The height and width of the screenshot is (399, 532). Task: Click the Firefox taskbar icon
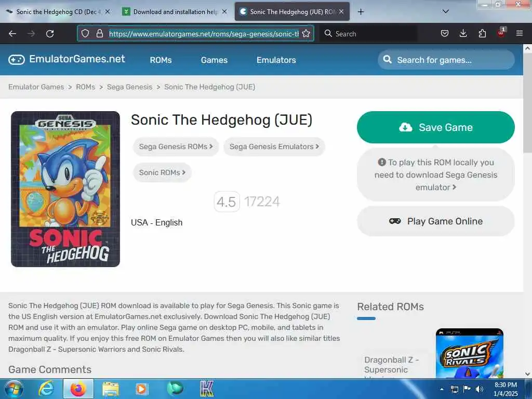[x=78, y=389]
